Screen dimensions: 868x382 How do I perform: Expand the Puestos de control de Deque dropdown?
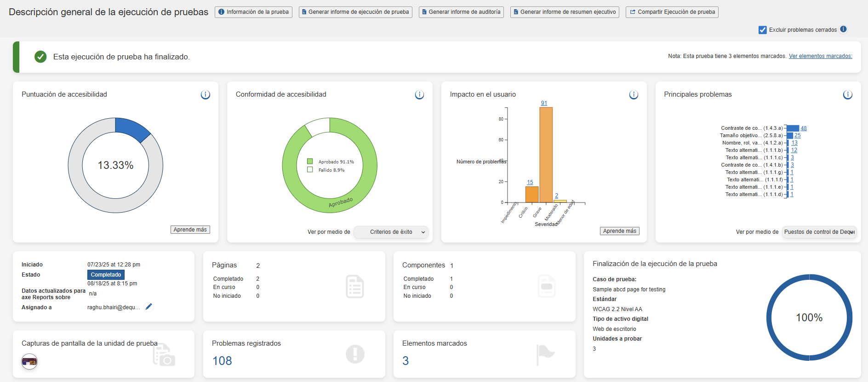819,232
